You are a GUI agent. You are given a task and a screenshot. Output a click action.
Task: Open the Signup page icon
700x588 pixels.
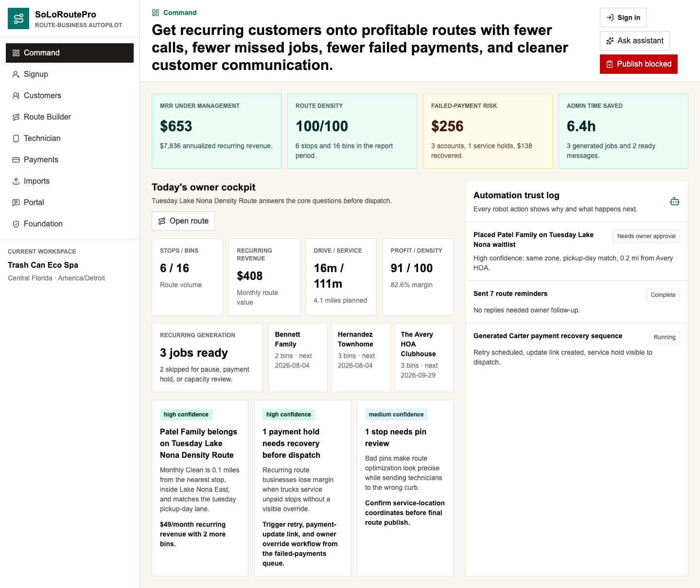click(x=16, y=74)
